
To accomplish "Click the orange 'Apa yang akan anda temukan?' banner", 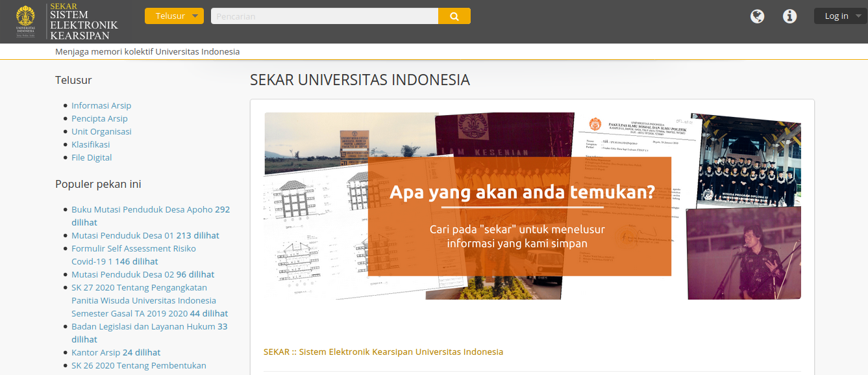I will (519, 216).
